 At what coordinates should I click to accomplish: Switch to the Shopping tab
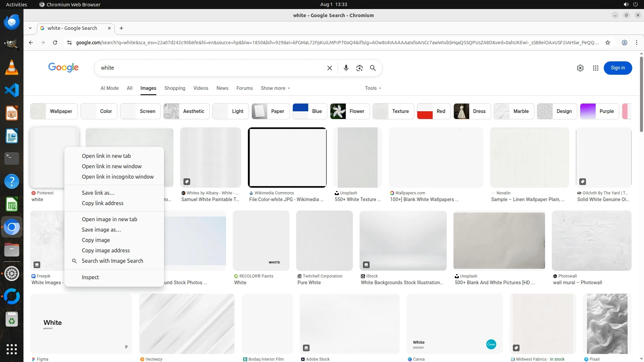click(174, 88)
